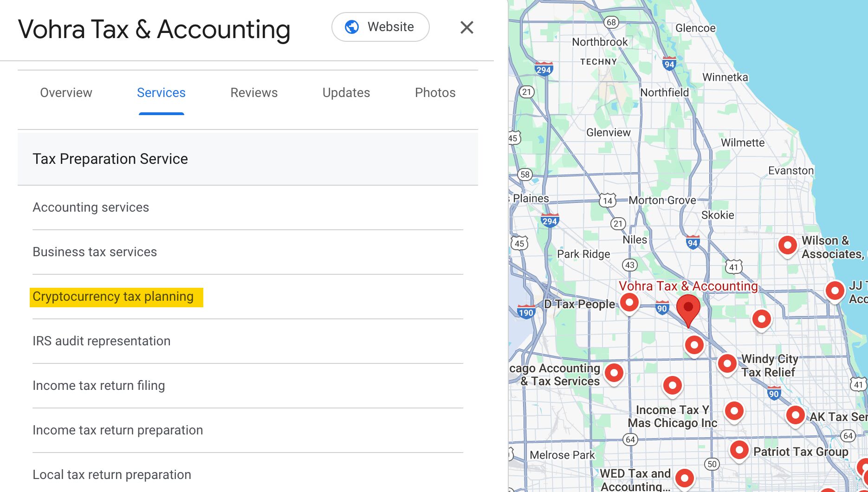Select the pin beside Income Tax Y Mas Chicago Inc
The height and width of the screenshot is (492, 868).
click(734, 411)
